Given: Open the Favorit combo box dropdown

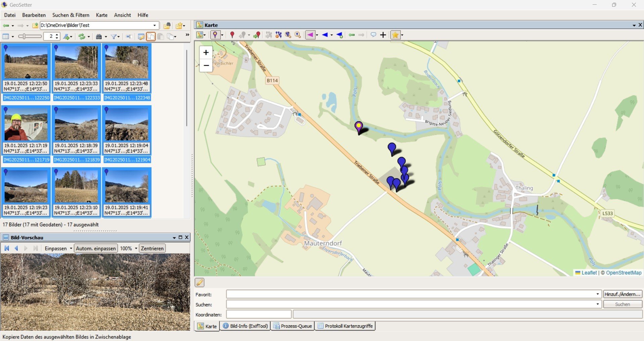Looking at the screenshot, I should pos(597,294).
